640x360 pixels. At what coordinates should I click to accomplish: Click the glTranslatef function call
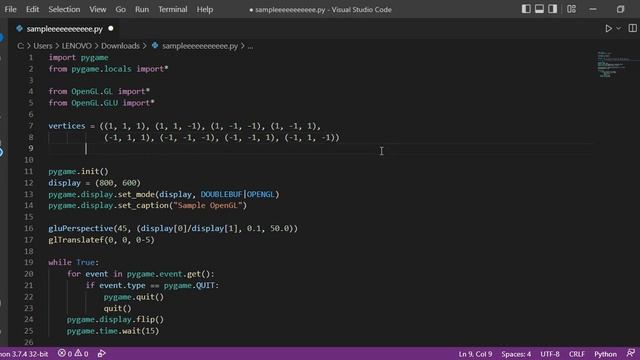click(x=76, y=240)
